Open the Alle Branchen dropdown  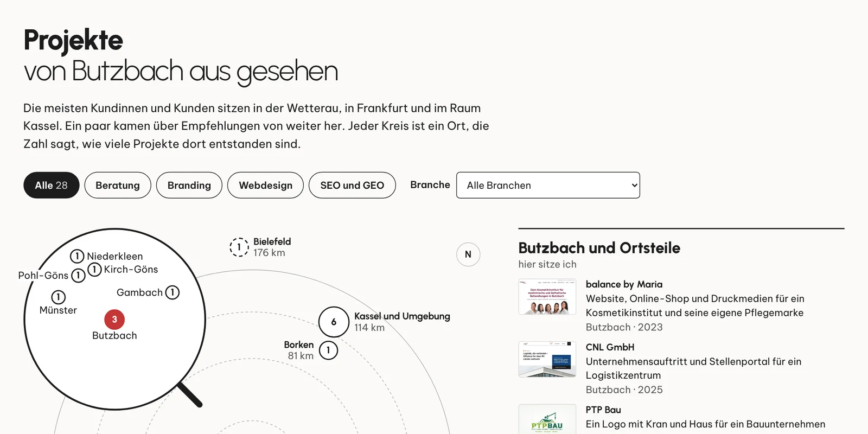coord(548,185)
